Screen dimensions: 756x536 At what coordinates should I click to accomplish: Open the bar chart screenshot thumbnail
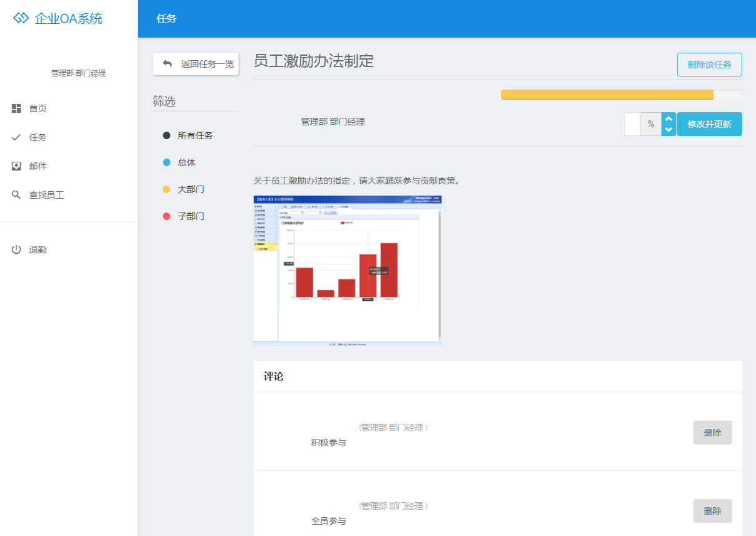[347, 271]
